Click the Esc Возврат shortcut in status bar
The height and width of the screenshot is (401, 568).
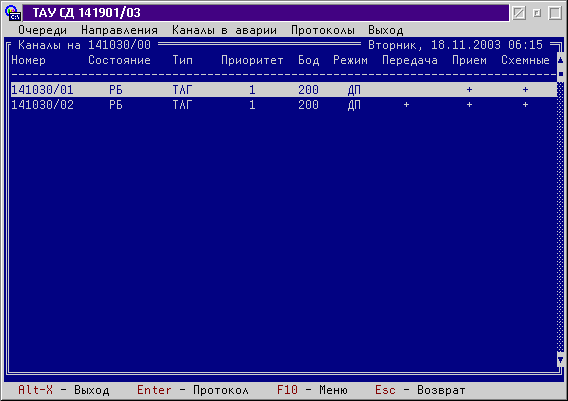point(420,390)
